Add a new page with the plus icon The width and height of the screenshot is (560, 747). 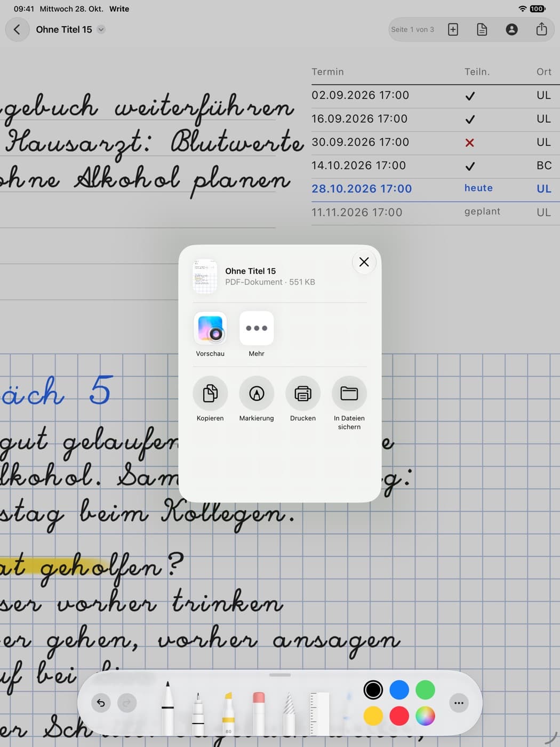453,30
